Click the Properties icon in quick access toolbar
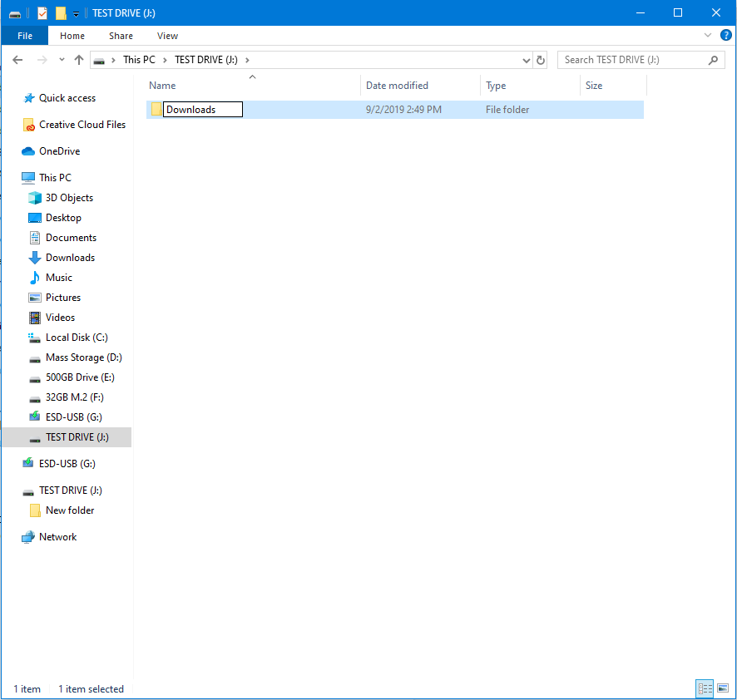This screenshot has width=737, height=700. pyautogui.click(x=43, y=13)
